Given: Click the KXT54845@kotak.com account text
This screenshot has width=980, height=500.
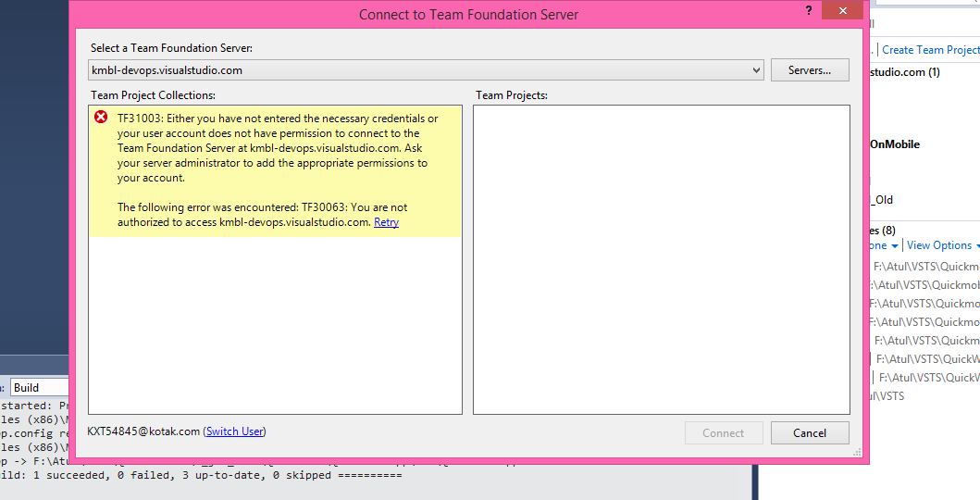Looking at the screenshot, I should coord(143,431).
